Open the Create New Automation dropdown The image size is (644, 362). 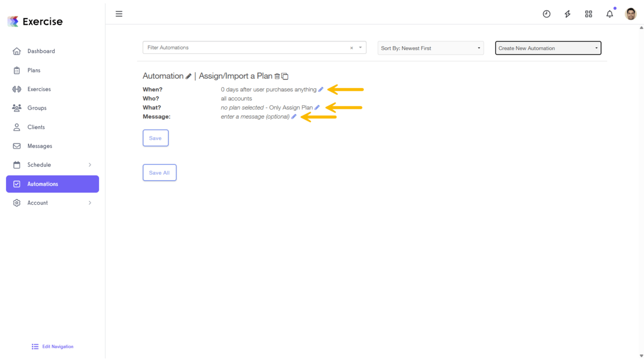coord(548,48)
